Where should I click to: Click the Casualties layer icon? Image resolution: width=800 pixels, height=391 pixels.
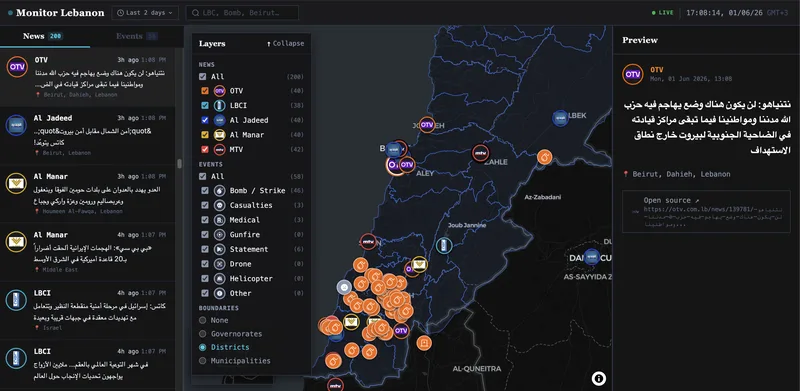click(219, 205)
